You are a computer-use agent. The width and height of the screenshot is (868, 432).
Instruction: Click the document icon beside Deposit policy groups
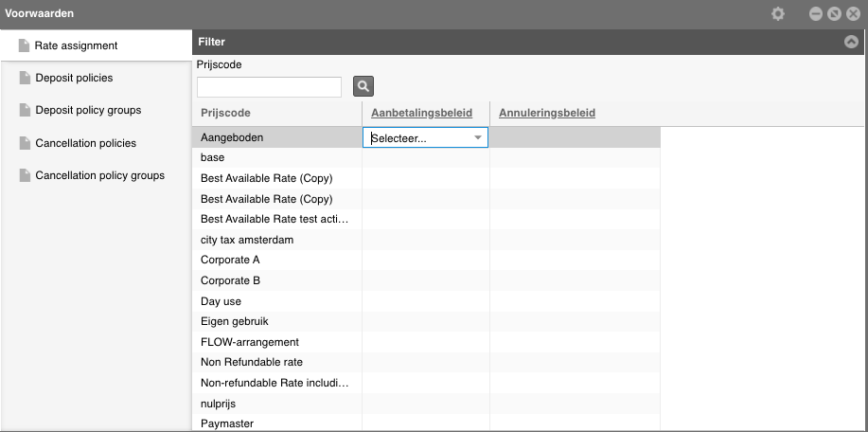25,110
